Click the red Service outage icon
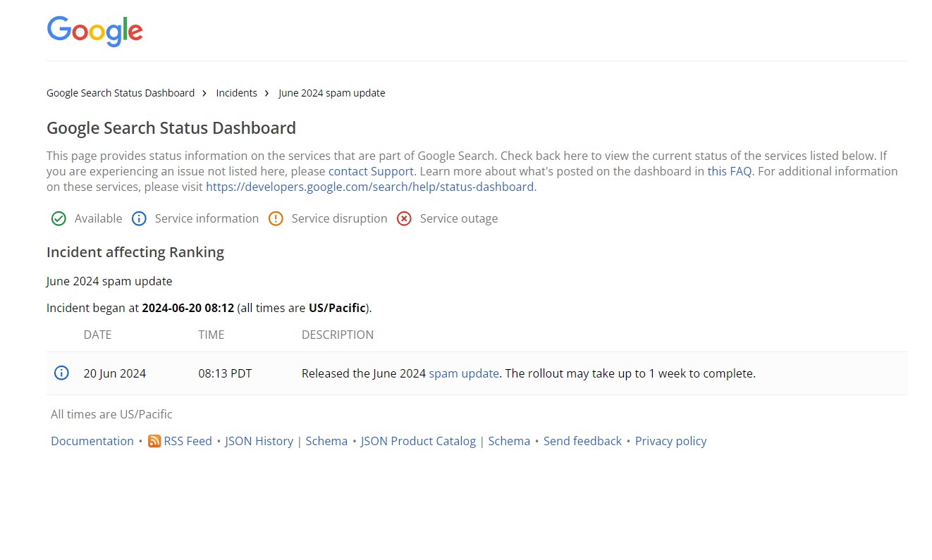This screenshot has width=932, height=560. 404,219
